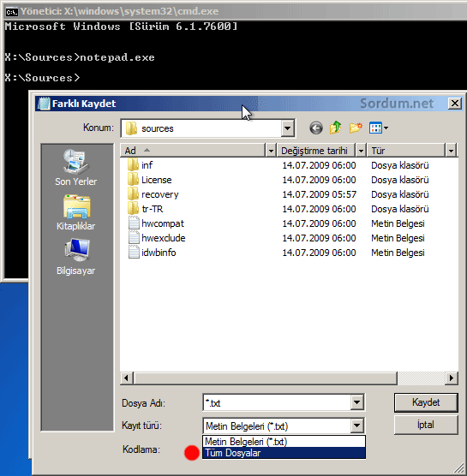Open the Ad column filter arrow
The height and width of the screenshot is (476, 467).
point(271,151)
